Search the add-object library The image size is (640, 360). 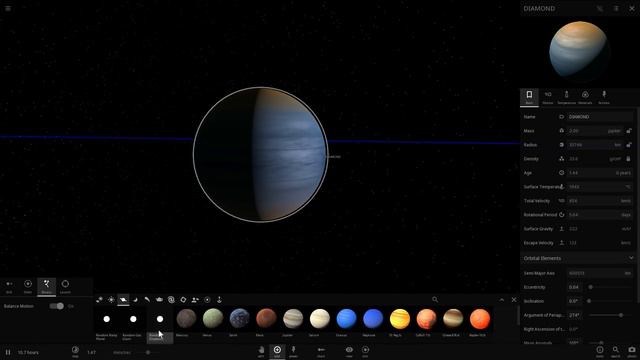click(x=435, y=300)
